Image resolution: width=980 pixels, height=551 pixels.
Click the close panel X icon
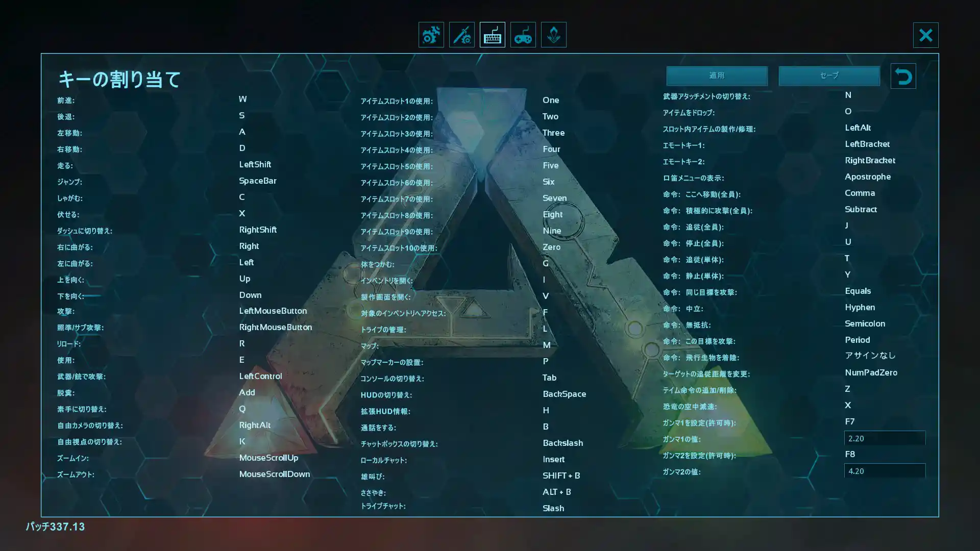pos(926,34)
